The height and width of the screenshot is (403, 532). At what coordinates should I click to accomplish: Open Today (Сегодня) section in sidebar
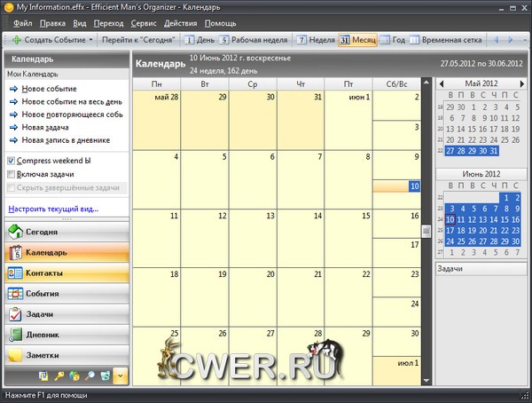66,232
